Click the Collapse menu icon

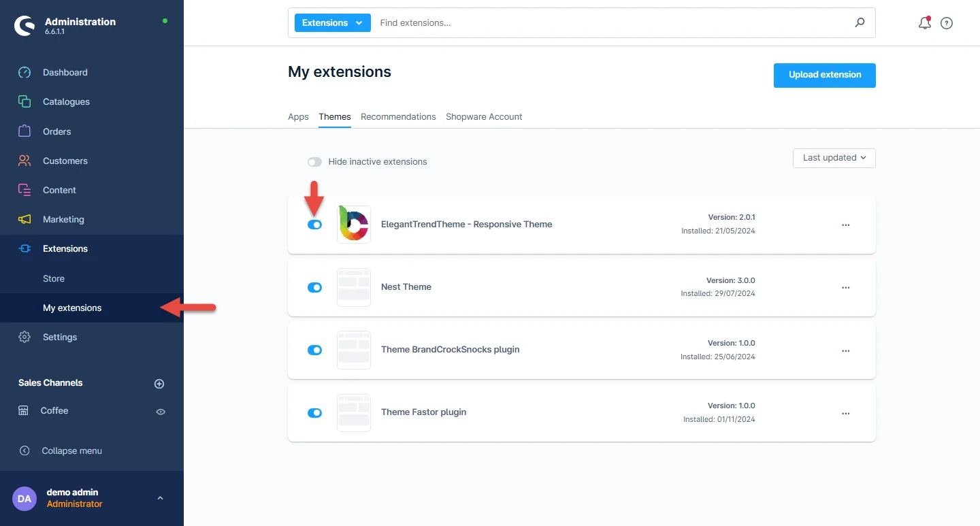point(24,450)
